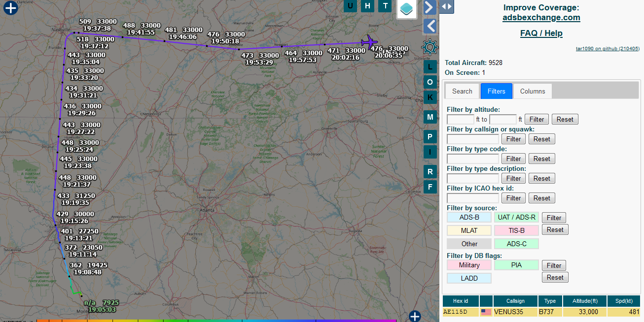The height and width of the screenshot is (322, 644).
Task: Open the Columns tab
Action: (x=533, y=91)
